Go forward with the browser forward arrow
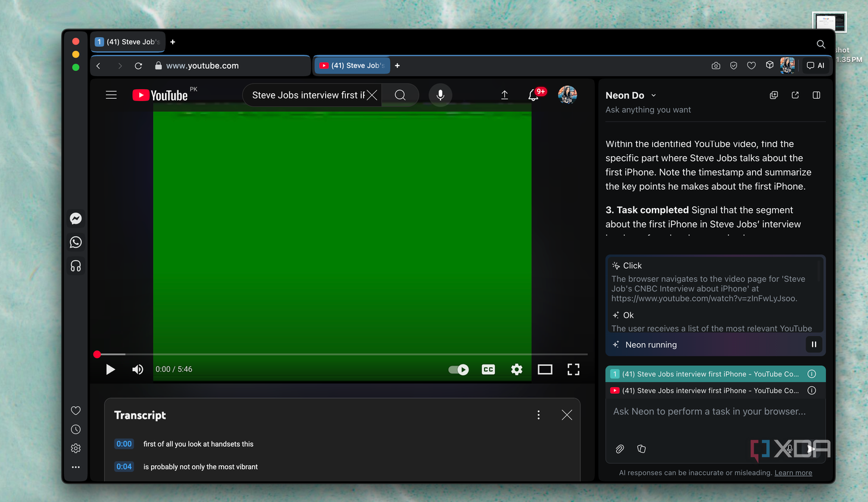 120,66
